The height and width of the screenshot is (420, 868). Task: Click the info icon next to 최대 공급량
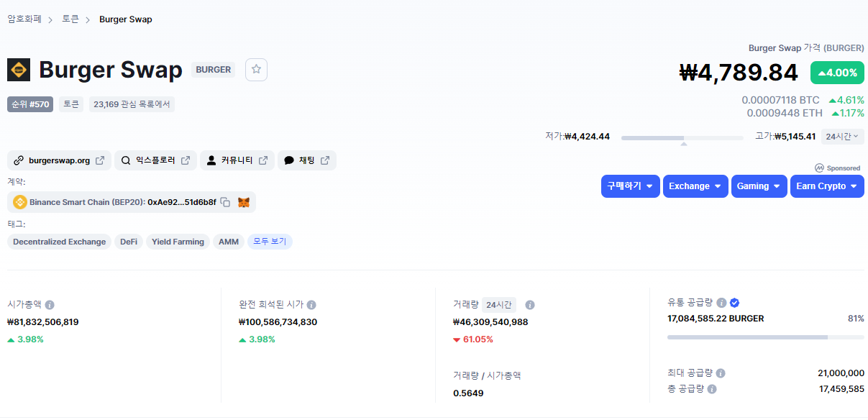pos(721,373)
